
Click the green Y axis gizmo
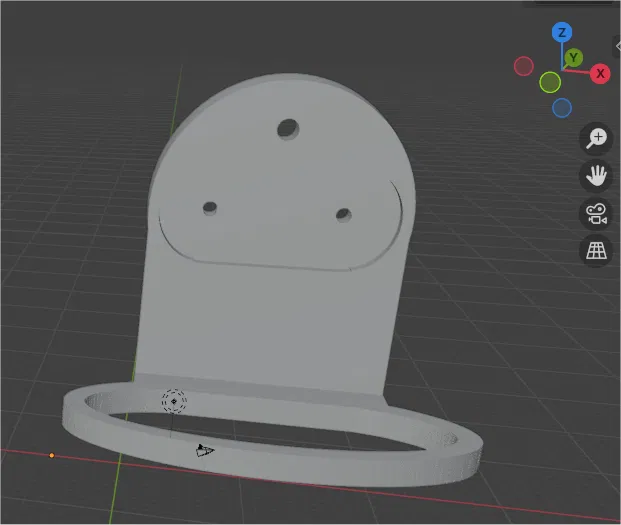(573, 58)
